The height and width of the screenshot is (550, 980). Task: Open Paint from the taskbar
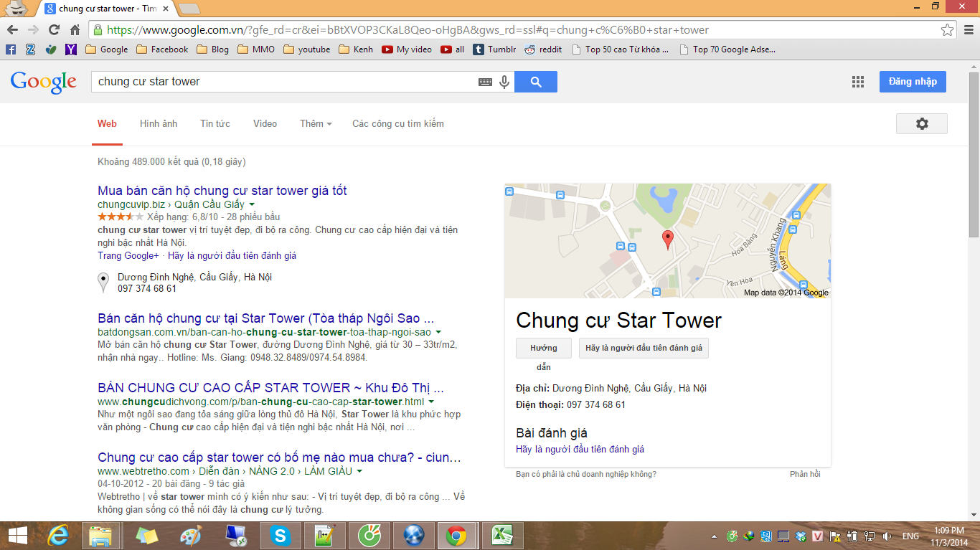tap(191, 536)
